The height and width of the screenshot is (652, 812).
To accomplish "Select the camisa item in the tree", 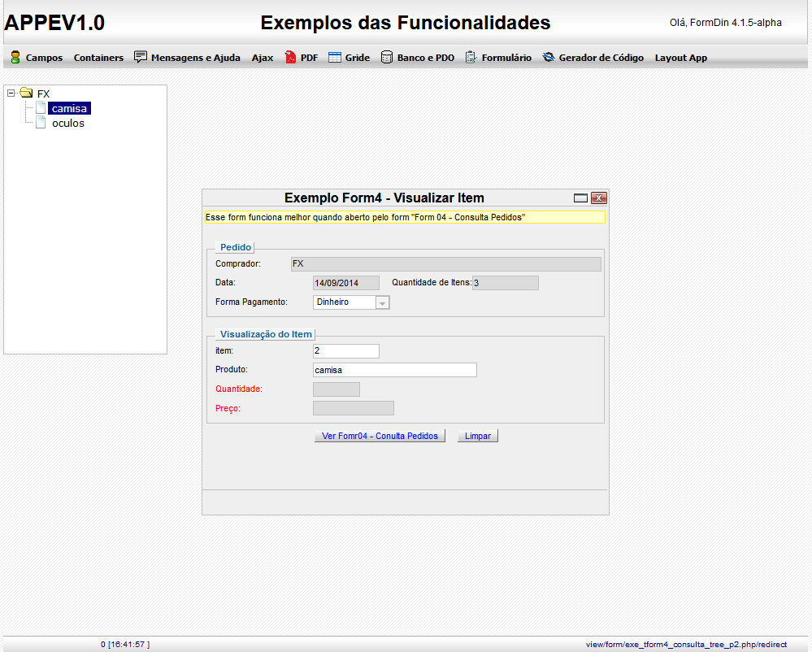I will (68, 108).
